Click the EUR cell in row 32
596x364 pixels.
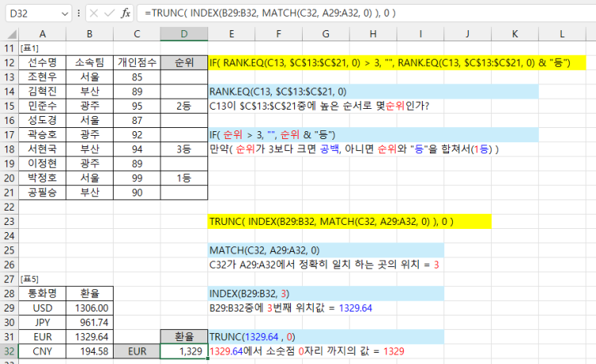point(136,350)
